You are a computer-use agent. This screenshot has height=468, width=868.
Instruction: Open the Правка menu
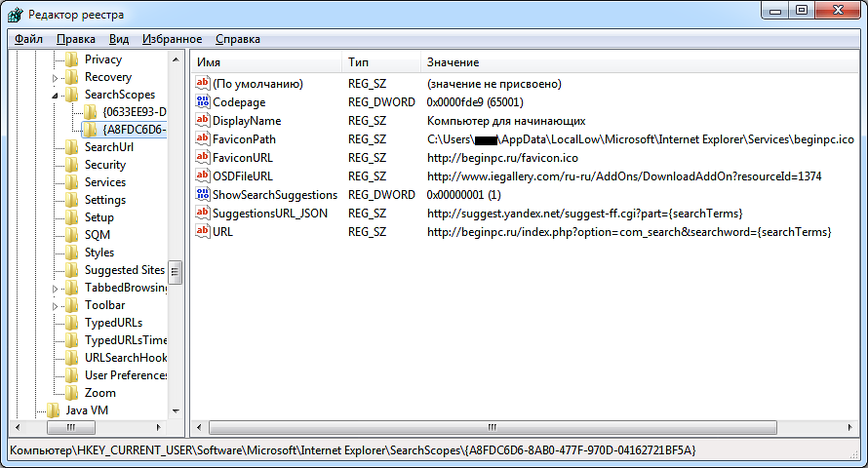pyautogui.click(x=76, y=39)
